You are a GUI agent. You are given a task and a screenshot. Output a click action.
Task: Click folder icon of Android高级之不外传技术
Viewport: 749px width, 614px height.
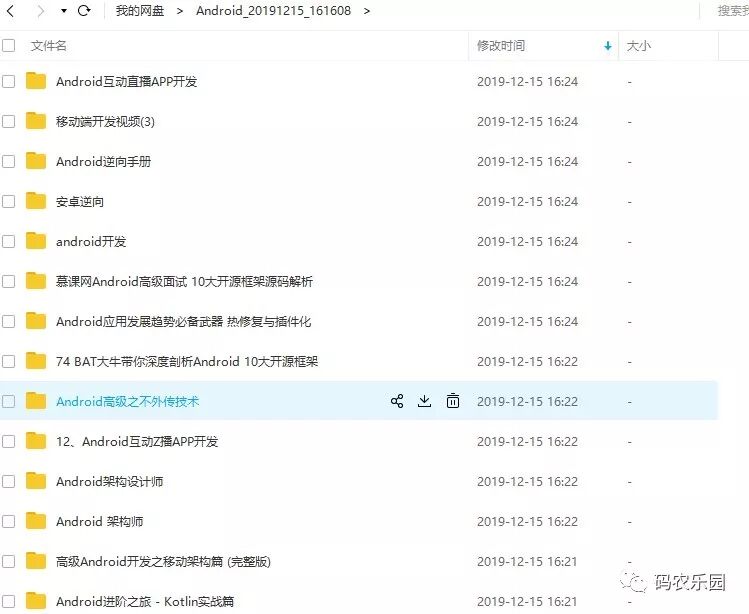pos(36,401)
